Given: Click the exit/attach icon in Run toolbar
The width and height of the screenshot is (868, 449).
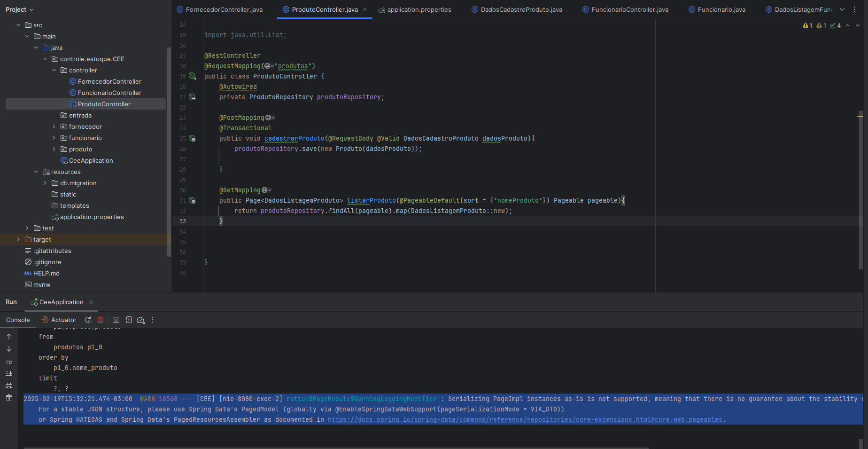Looking at the screenshot, I should [x=128, y=320].
